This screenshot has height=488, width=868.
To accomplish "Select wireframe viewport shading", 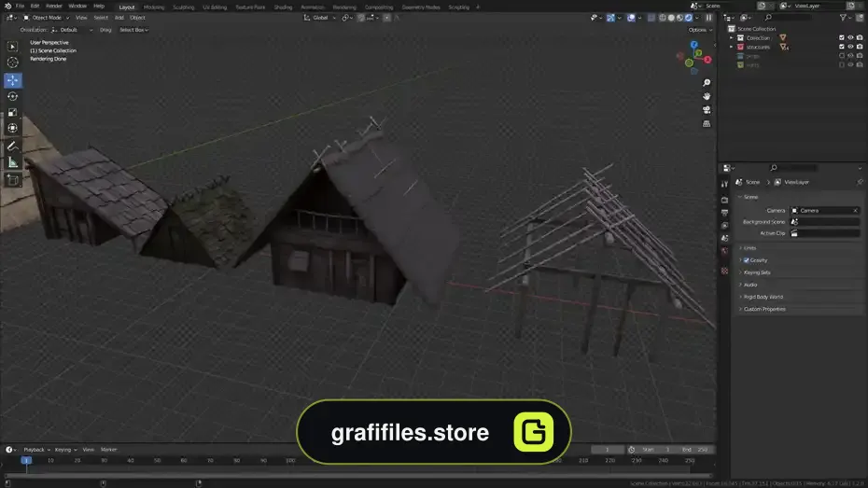I will pyautogui.click(x=663, y=18).
